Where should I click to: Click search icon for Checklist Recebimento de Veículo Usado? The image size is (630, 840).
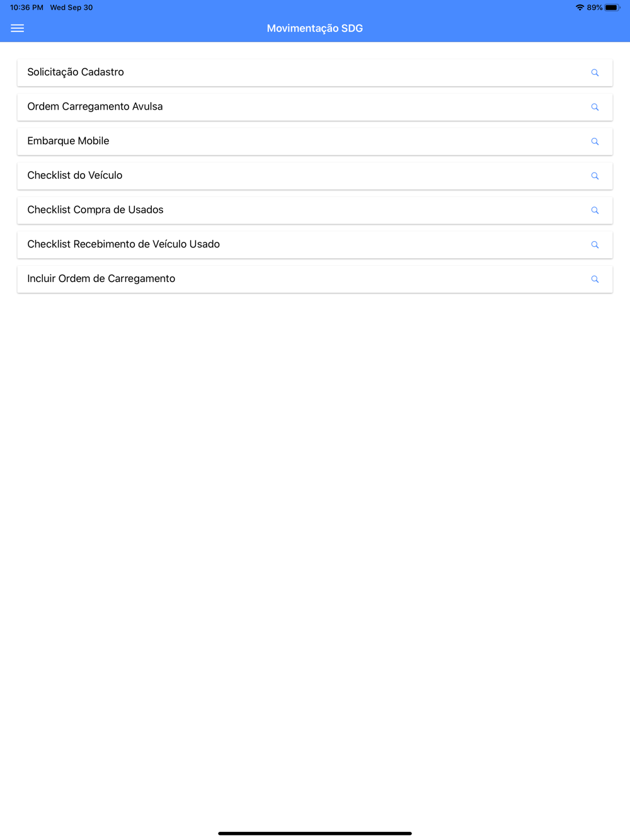[x=595, y=245]
